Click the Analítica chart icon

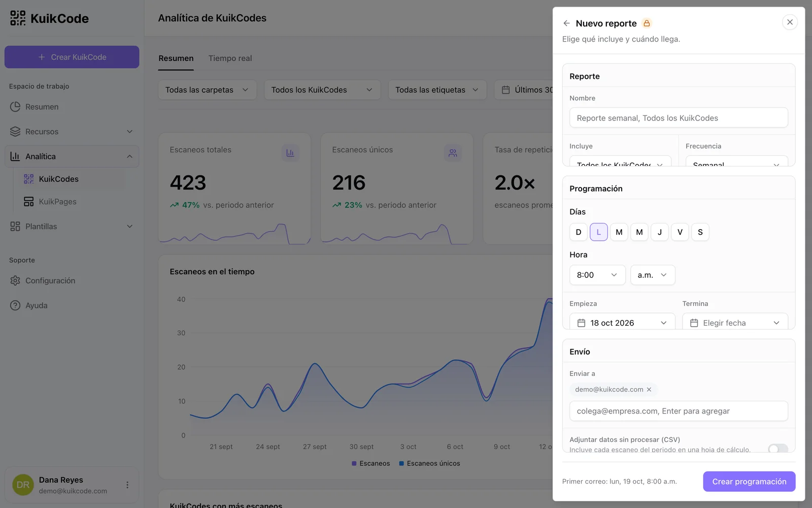tap(15, 156)
